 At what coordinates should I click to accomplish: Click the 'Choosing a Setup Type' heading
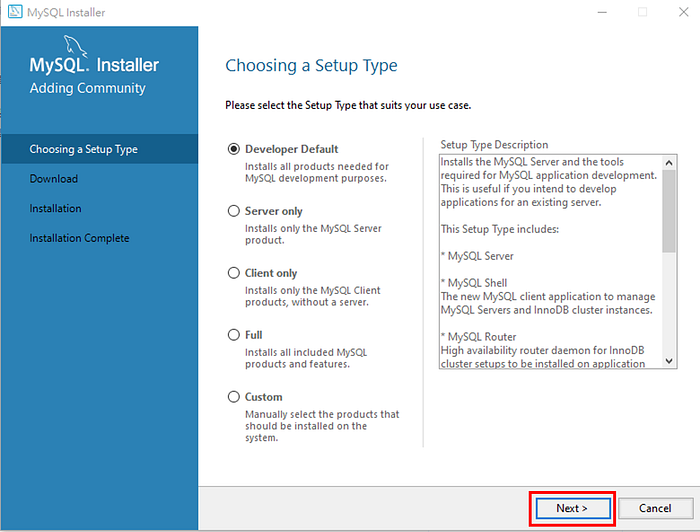[x=311, y=66]
